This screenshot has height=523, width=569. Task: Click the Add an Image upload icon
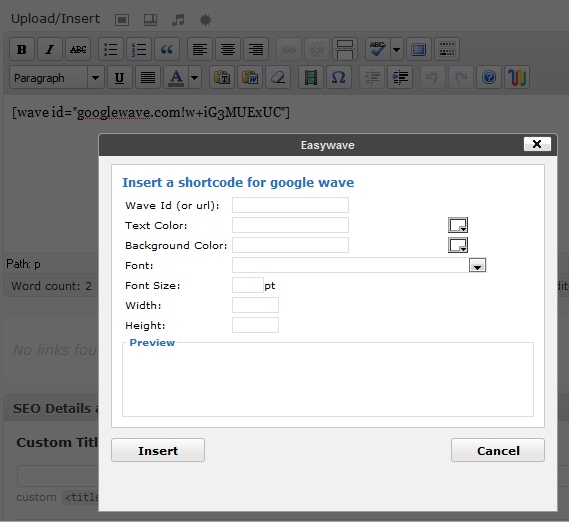click(122, 20)
